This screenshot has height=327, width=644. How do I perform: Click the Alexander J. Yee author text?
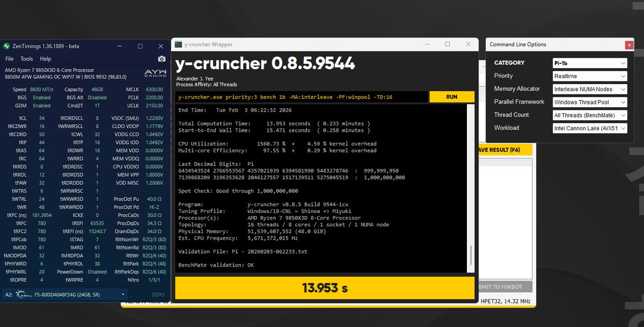pos(194,79)
